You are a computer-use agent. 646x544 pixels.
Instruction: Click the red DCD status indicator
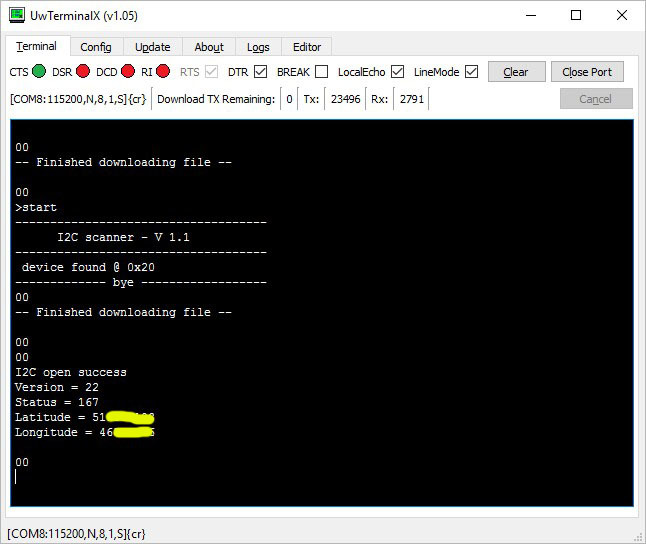pos(128,71)
